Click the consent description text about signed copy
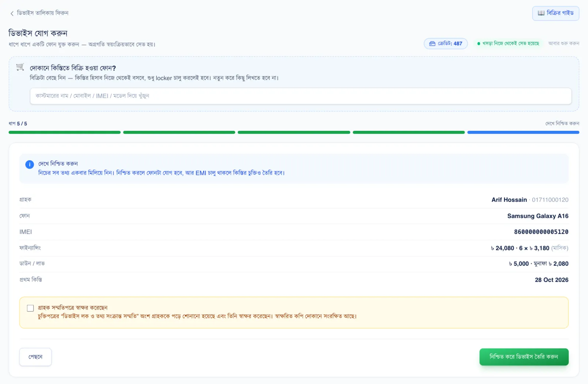 coord(197,316)
